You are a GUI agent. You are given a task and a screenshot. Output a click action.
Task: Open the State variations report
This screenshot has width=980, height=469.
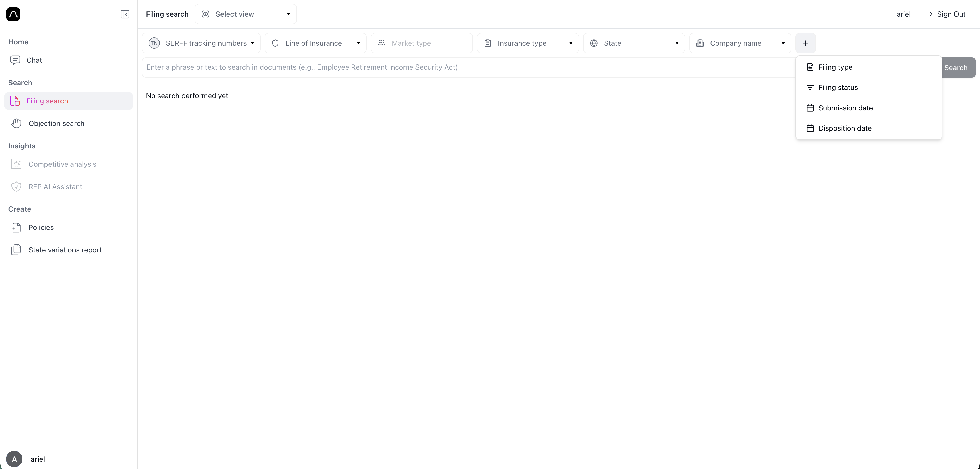coord(65,250)
